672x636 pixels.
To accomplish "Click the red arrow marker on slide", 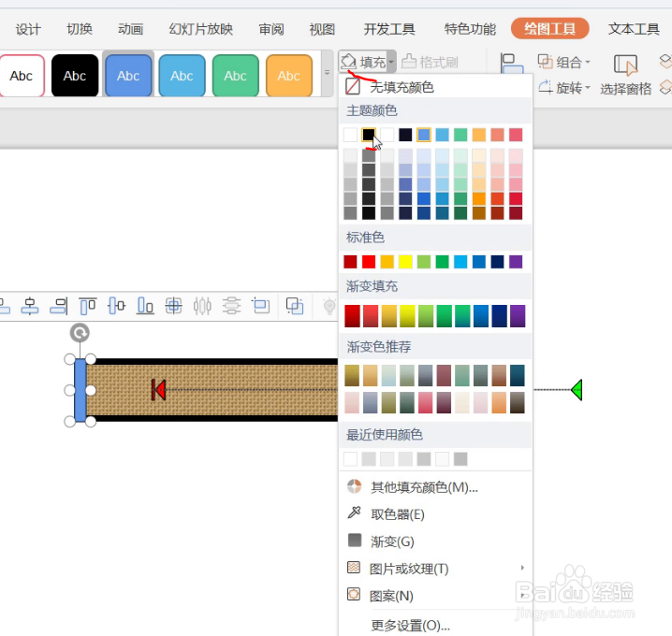I will (x=158, y=390).
